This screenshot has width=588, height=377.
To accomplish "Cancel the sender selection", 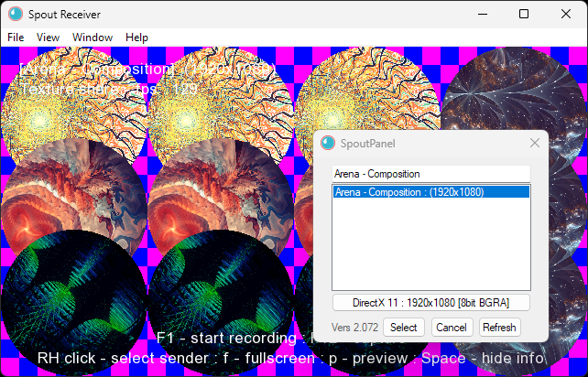I will tap(451, 328).
